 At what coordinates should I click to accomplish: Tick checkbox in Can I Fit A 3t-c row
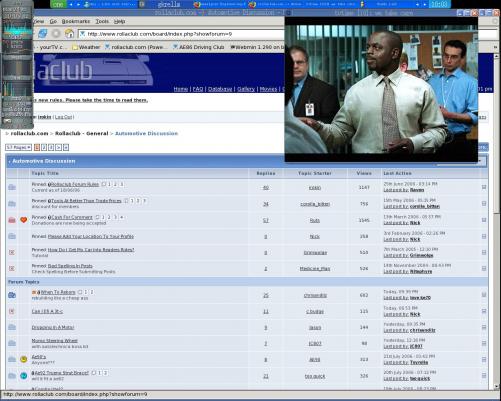[484, 311]
